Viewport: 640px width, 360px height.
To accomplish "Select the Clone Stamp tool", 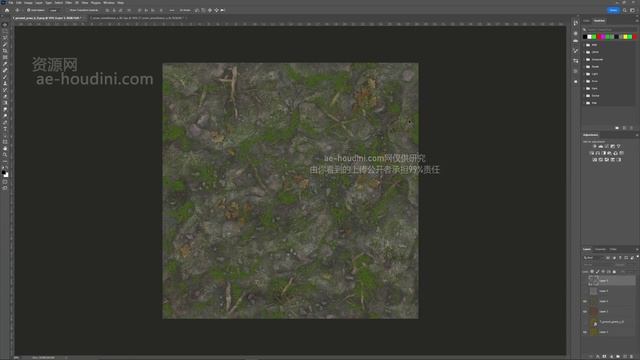I will click(5, 83).
